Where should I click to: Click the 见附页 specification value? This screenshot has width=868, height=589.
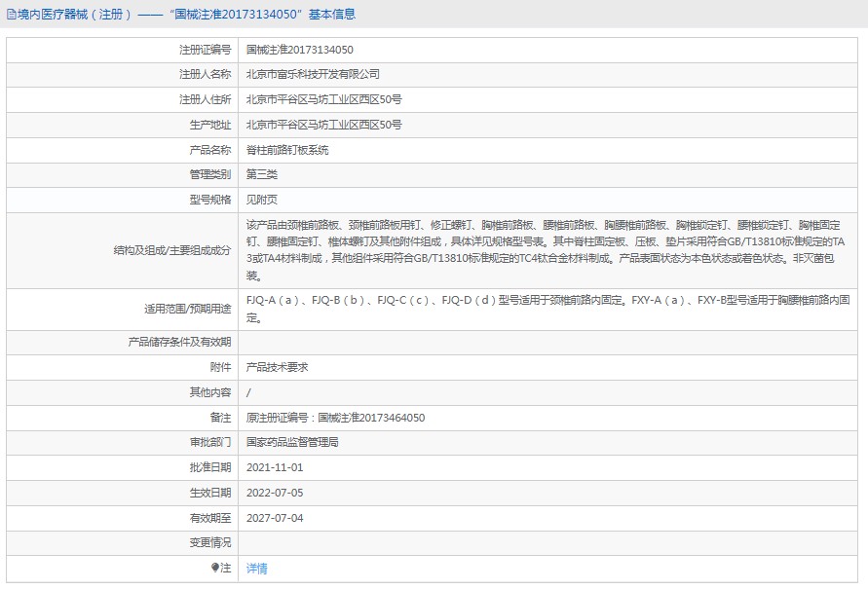(x=262, y=200)
